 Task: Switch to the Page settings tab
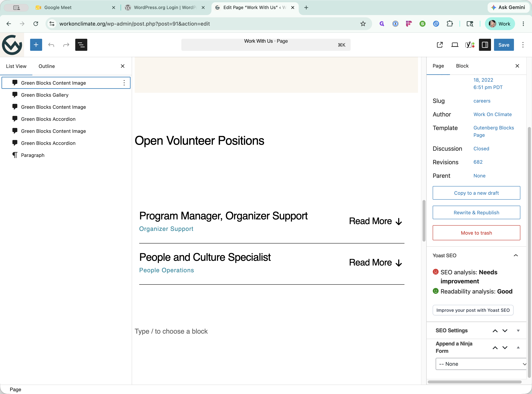(x=438, y=66)
